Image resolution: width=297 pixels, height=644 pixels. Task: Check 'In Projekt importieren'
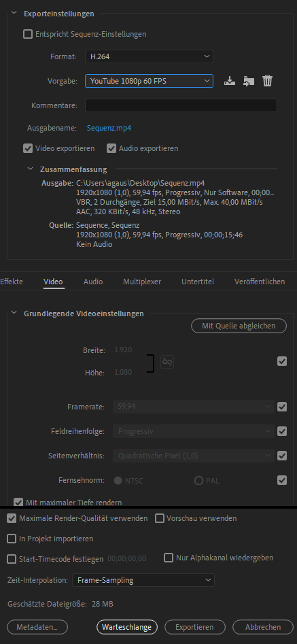[12, 539]
